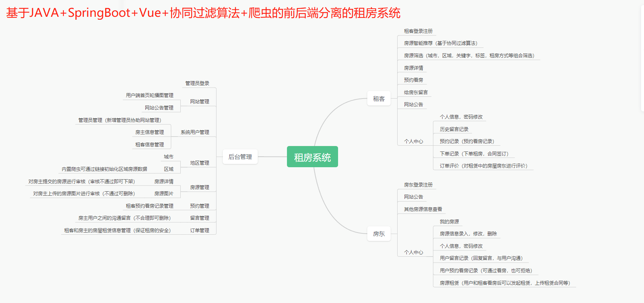Select the 网站公告管理 node
Screen dimensions: 644x303
click(x=159, y=108)
